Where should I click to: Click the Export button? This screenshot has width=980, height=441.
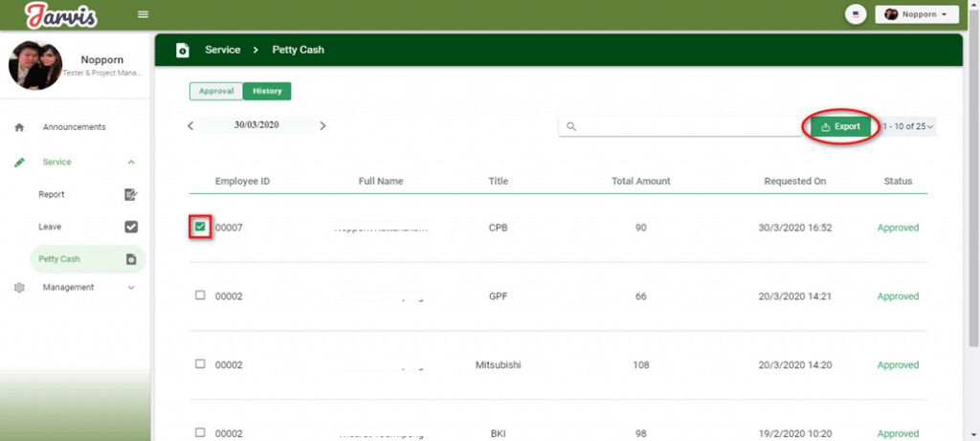pyautogui.click(x=840, y=126)
